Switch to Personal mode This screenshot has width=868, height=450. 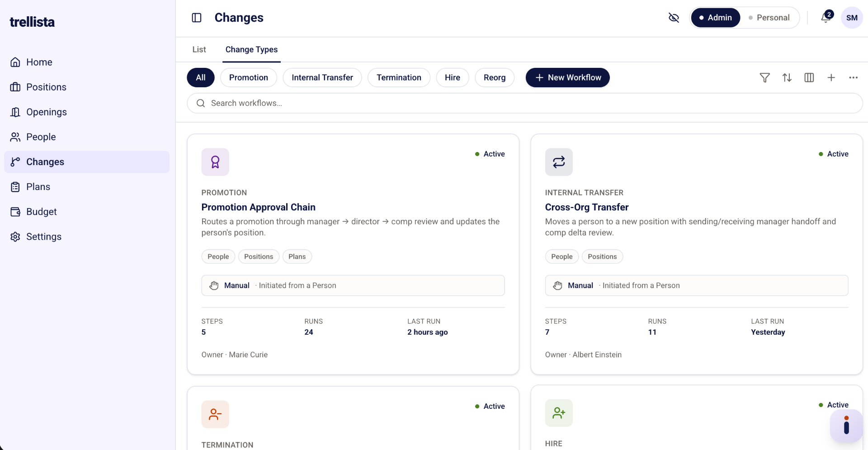pos(769,18)
